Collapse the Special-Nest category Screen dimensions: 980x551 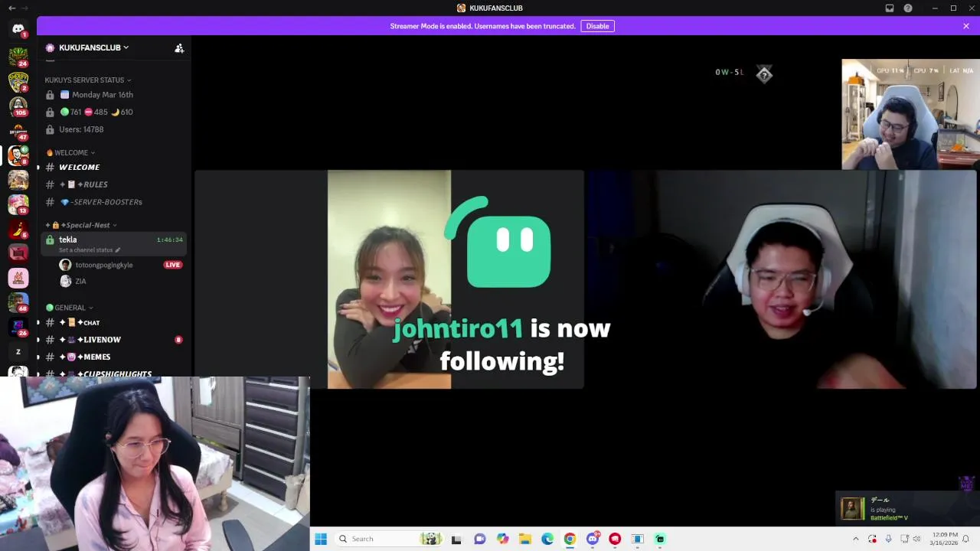81,225
